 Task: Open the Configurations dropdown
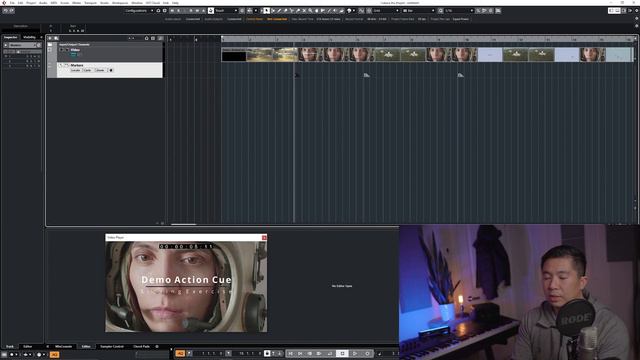[x=139, y=11]
